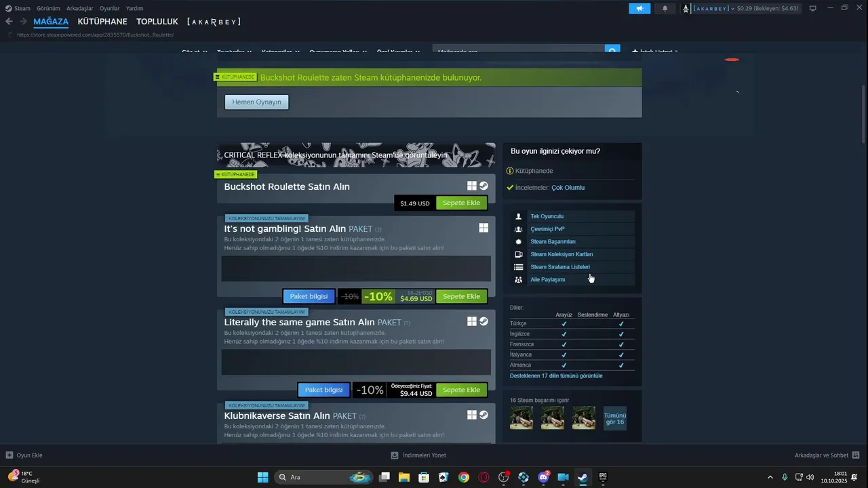Click the microphone icon in system tray
Viewport: 868px width, 488px height.
coord(785,477)
